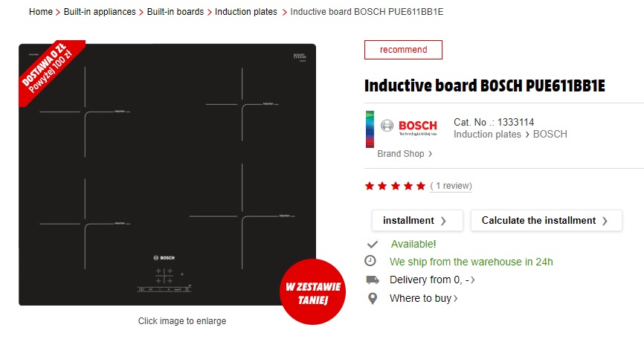
Task: Enlarge the induction hob product image
Action: (167, 175)
